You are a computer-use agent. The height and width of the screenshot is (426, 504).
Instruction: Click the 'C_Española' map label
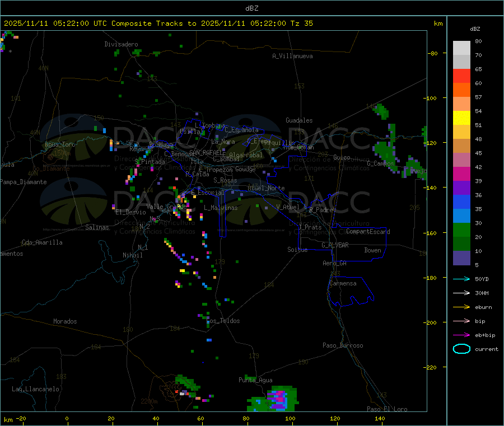(241, 130)
